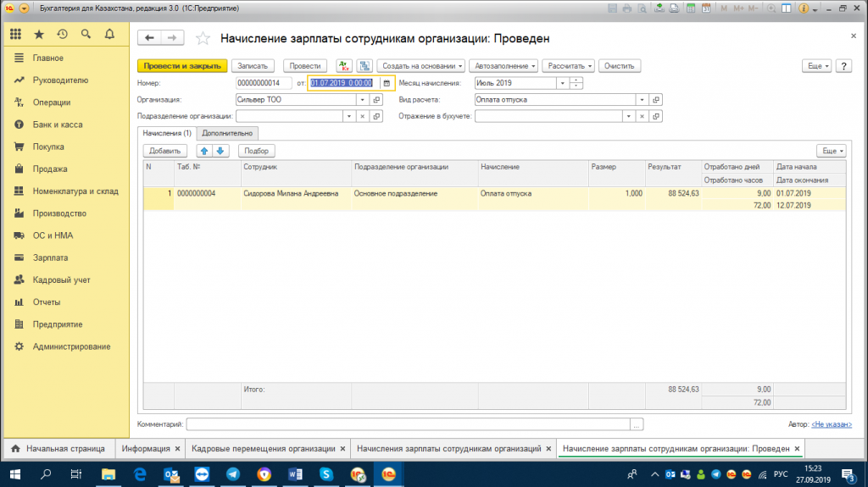Click the Подбор button
Screen dimensions: 868x487
pos(257,151)
